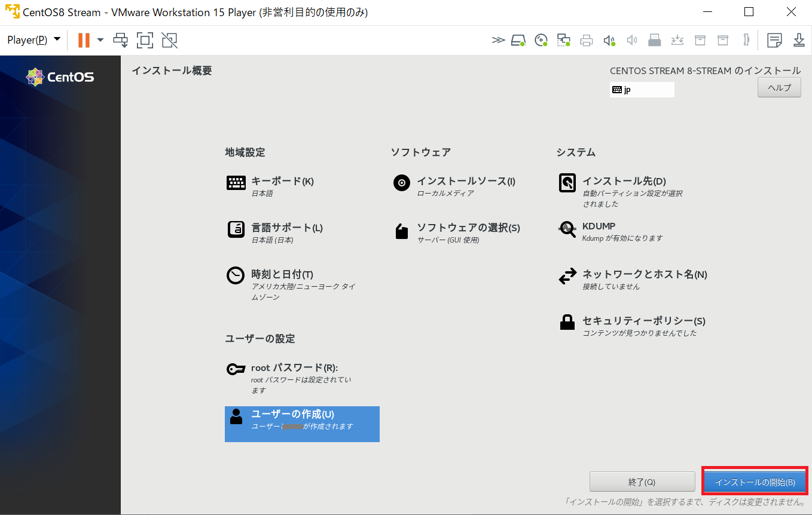This screenshot has width=812, height=515.
Task: Click the printer device icon
Action: click(587, 40)
